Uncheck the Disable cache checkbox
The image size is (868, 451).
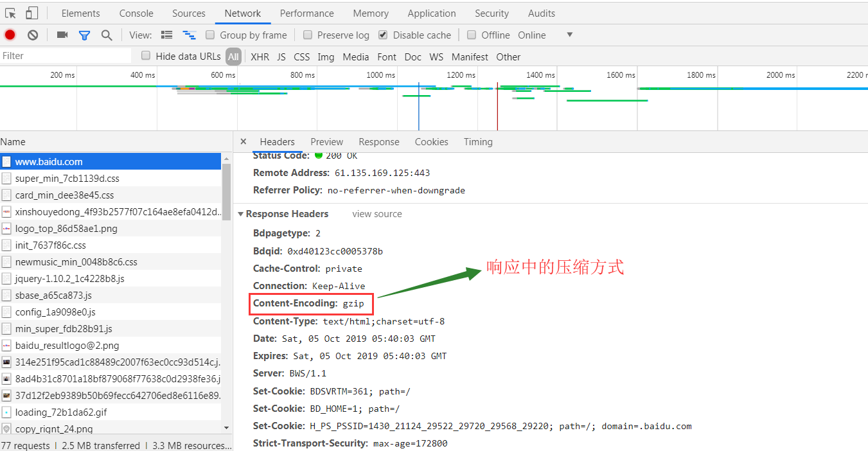[383, 35]
